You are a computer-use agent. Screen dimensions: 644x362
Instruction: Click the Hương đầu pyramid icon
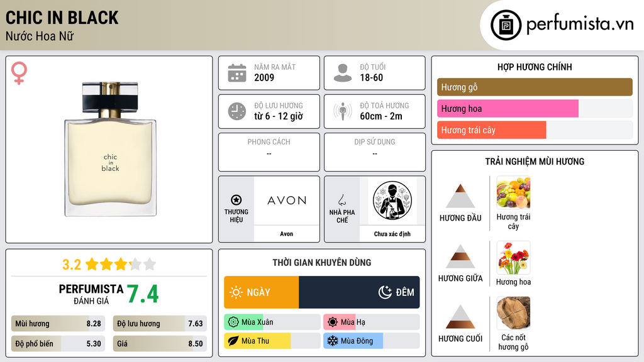point(460,196)
